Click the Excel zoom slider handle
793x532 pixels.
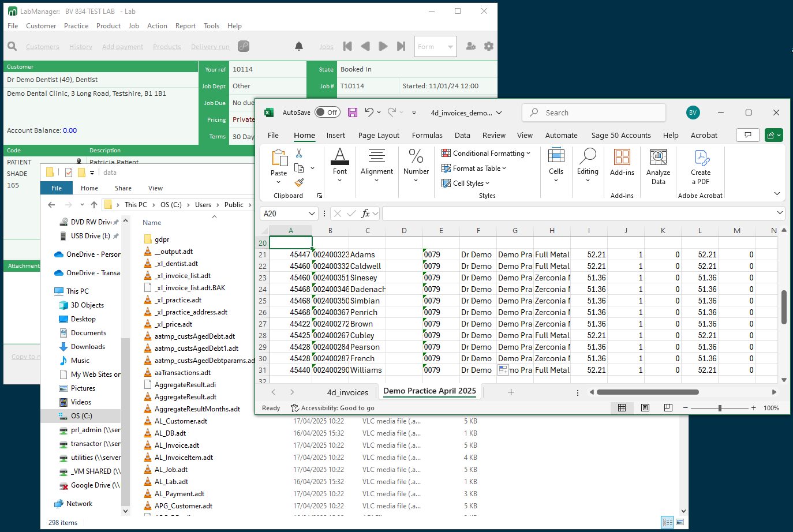(720, 408)
